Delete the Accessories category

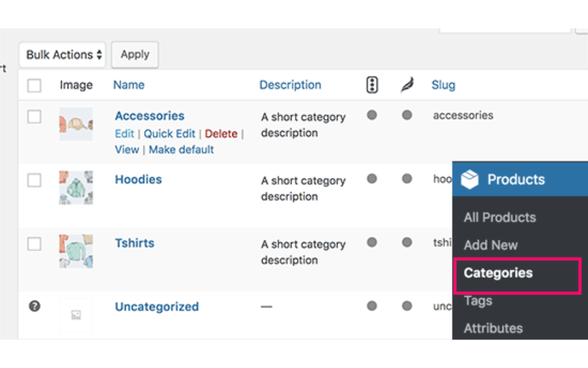(221, 134)
